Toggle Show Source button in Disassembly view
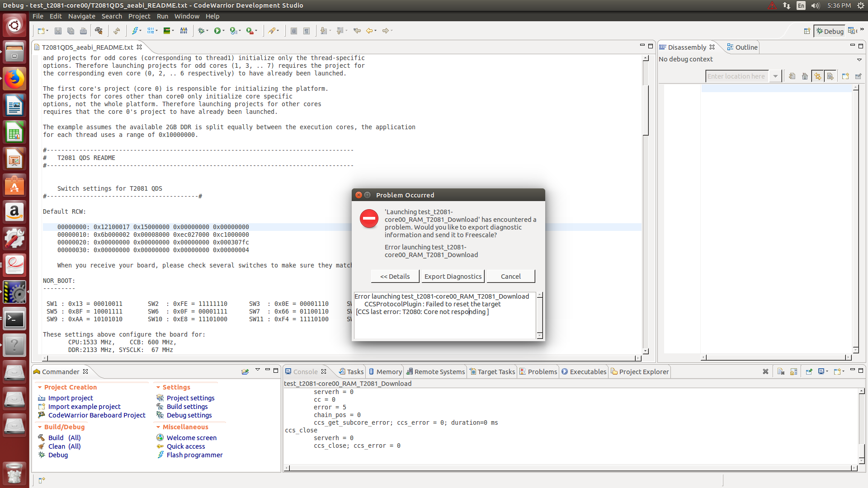868x488 pixels. click(830, 76)
